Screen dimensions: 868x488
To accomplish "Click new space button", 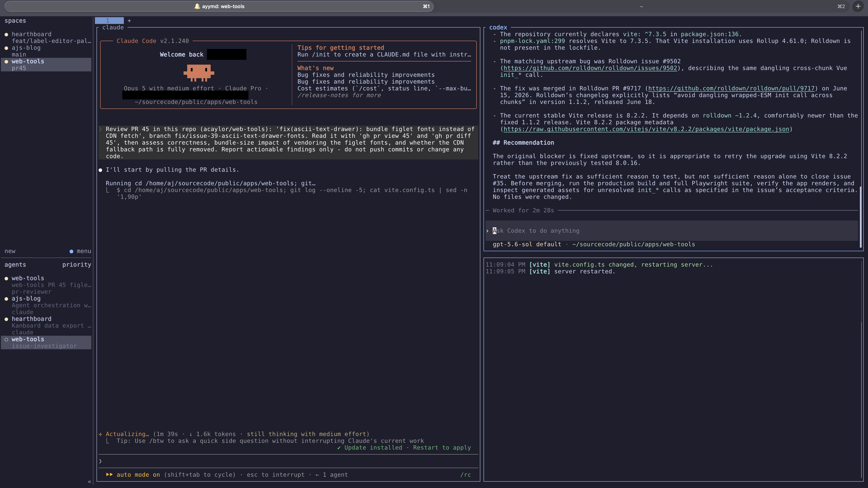I will coord(10,251).
